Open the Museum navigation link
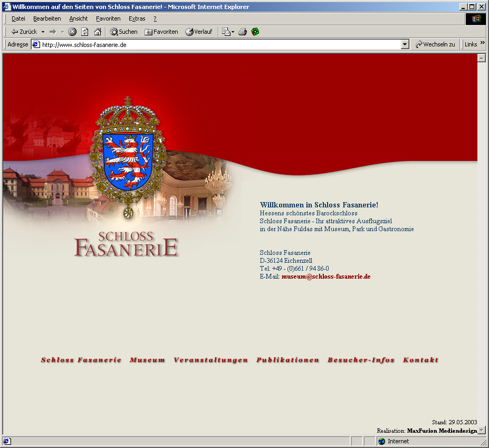This screenshot has height=448, width=489. pos(148,360)
